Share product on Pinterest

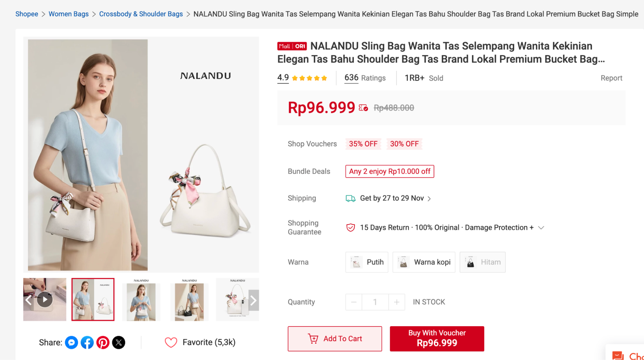tap(103, 342)
